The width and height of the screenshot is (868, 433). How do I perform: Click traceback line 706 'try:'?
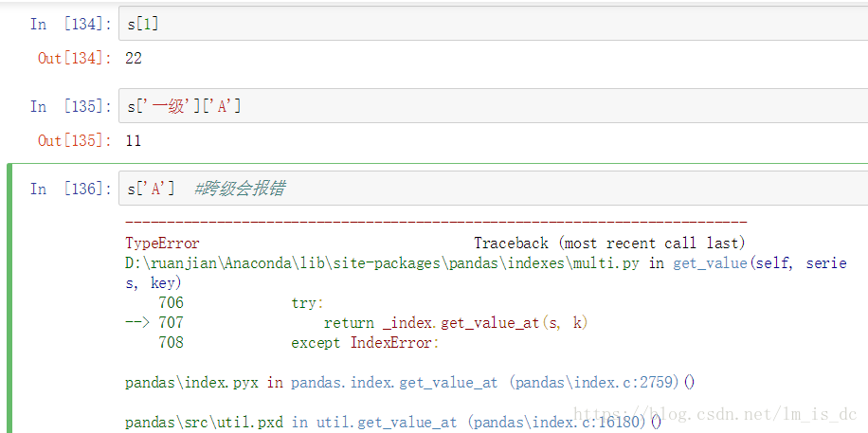[241, 303]
